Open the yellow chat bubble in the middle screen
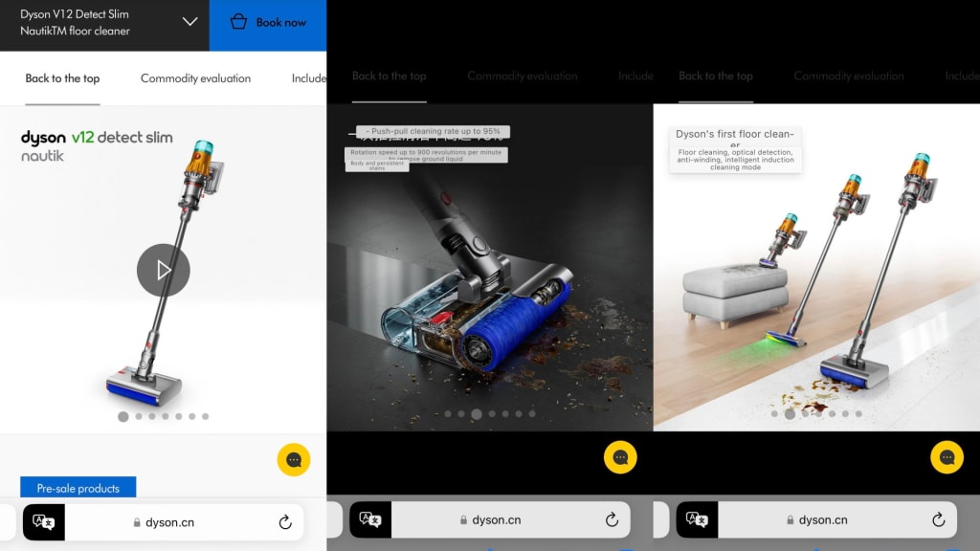980x551 pixels. pos(620,457)
